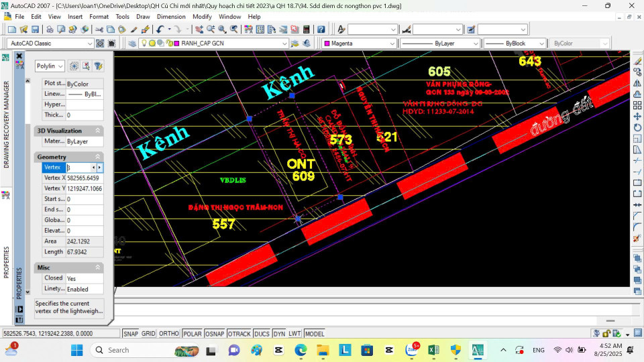644x362 pixels.
Task: Open the QuickCalc calculator icon
Action: click(306, 29)
